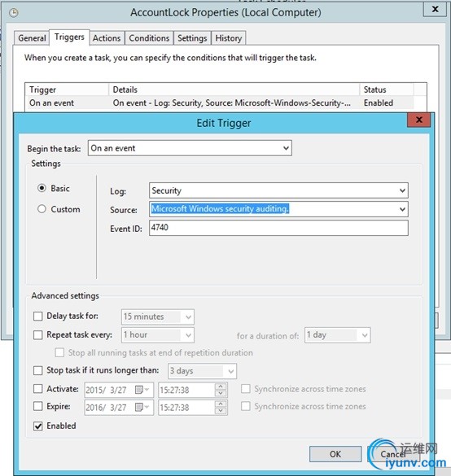Viewport: 451px width, 476px height.
Task: Click the Event ID field containing 4740
Action: [278, 228]
